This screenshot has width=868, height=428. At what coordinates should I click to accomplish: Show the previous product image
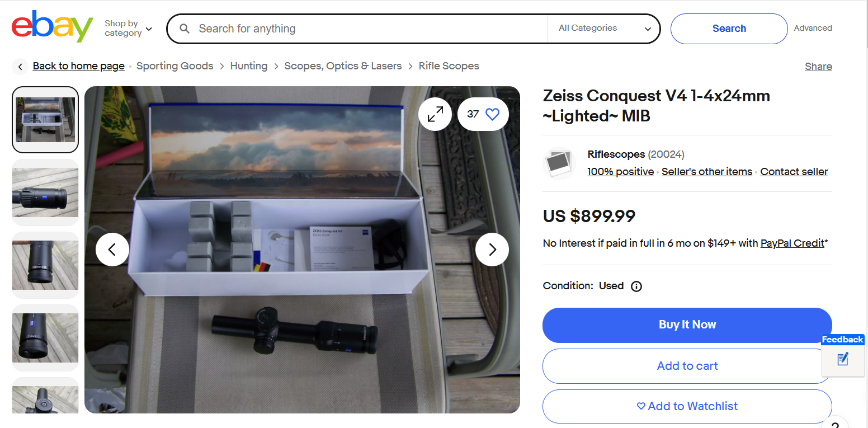(x=112, y=250)
